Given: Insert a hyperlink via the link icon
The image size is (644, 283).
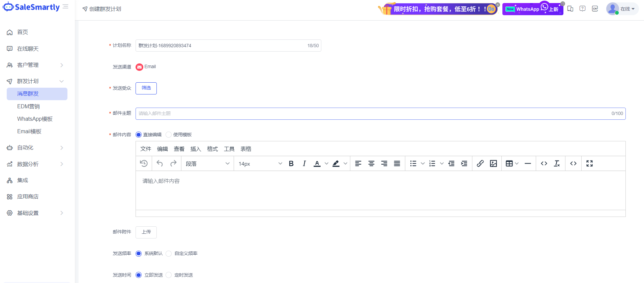Looking at the screenshot, I should (480, 164).
